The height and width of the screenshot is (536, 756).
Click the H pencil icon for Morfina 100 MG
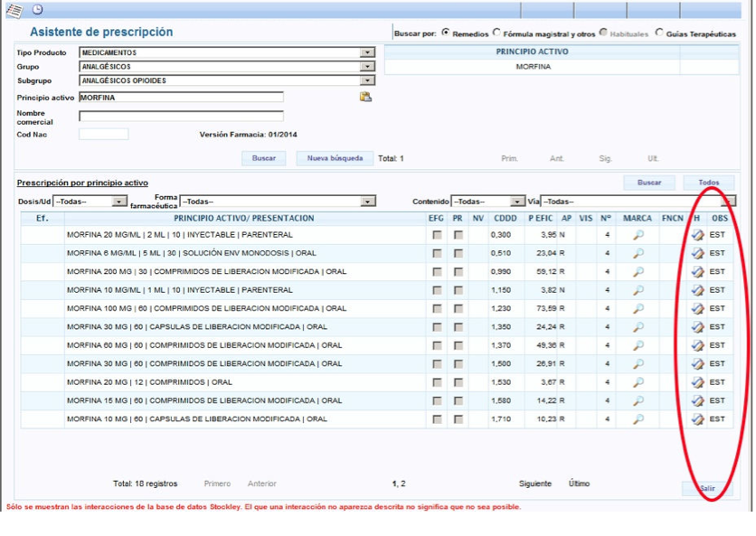697,309
